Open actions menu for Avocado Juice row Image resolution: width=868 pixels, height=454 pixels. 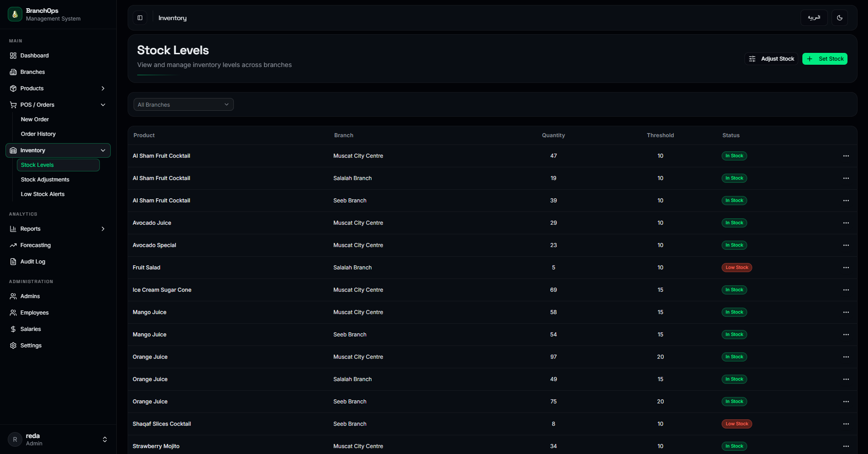point(846,223)
